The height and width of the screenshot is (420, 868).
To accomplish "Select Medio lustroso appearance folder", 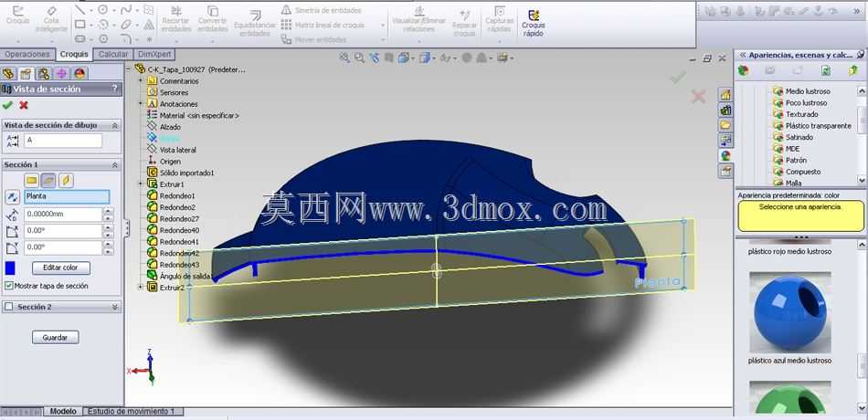I will (x=808, y=91).
